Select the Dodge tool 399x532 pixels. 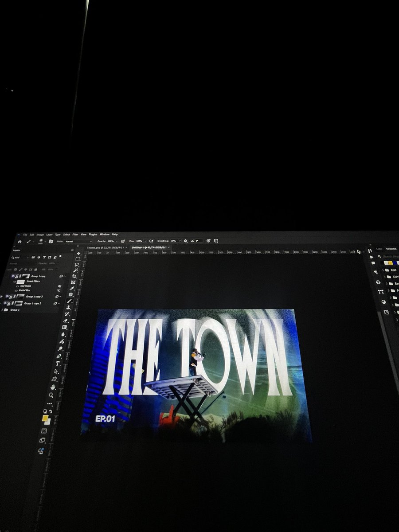60,348
